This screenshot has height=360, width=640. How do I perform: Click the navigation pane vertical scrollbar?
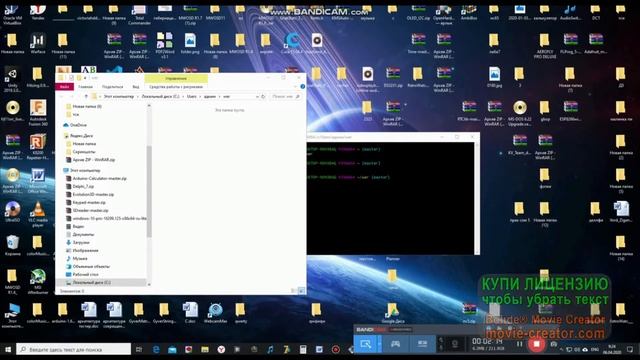pyautogui.click(x=149, y=192)
